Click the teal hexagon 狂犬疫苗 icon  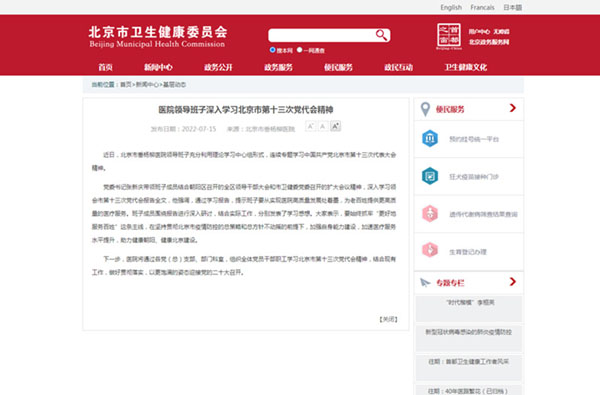coord(430,176)
